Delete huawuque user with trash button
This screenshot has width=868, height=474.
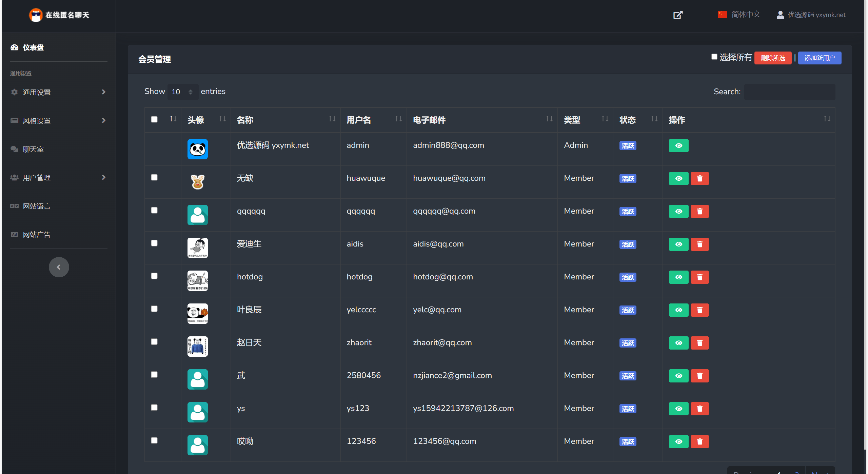[699, 178]
